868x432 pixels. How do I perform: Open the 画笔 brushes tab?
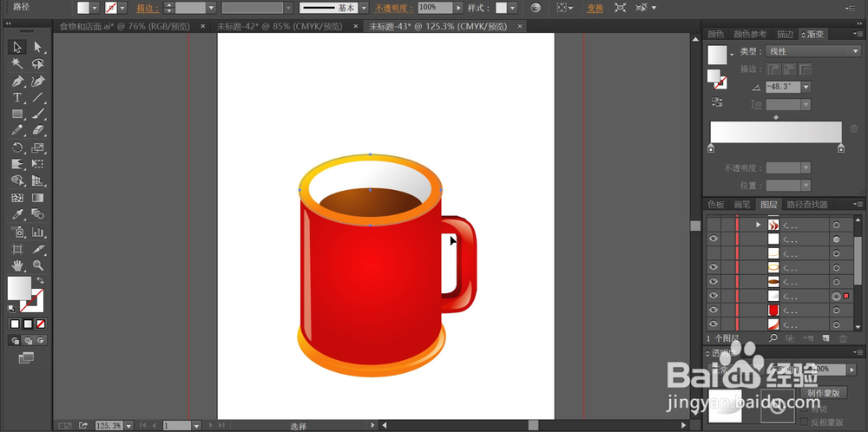742,205
